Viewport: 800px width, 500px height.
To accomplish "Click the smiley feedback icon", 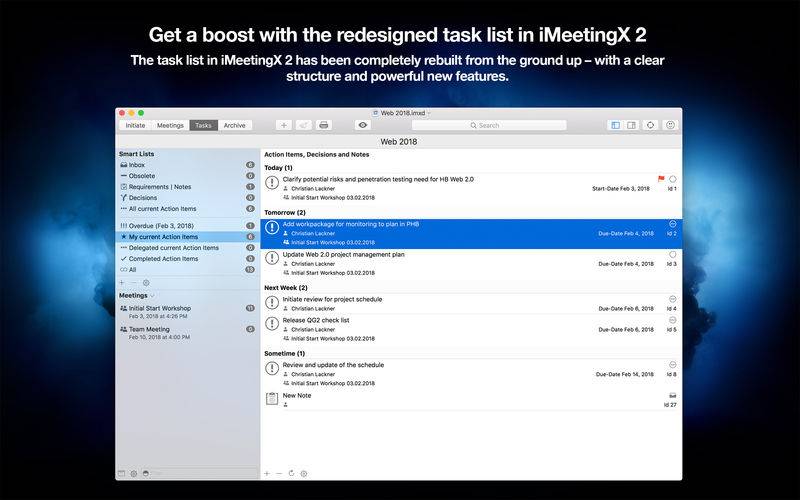I will click(670, 125).
